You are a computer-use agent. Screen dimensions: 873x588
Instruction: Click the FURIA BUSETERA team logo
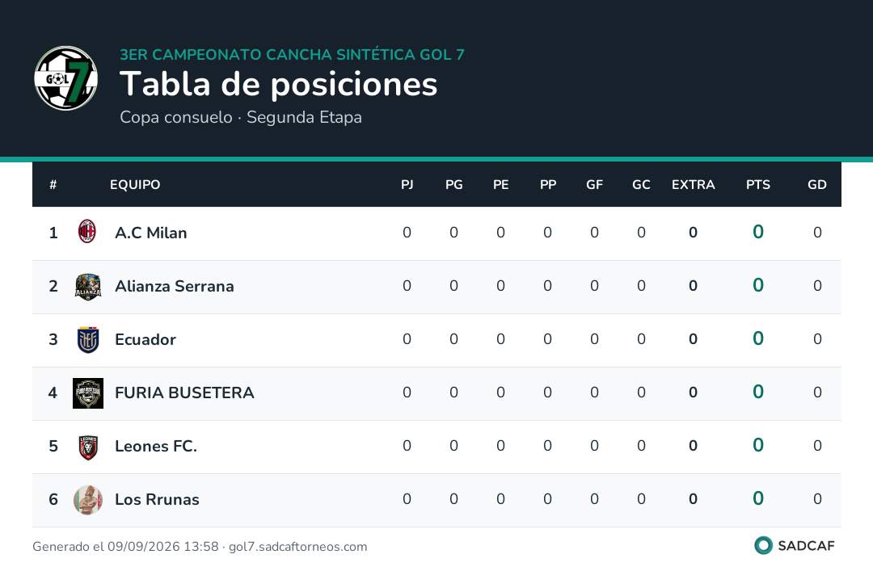point(88,393)
